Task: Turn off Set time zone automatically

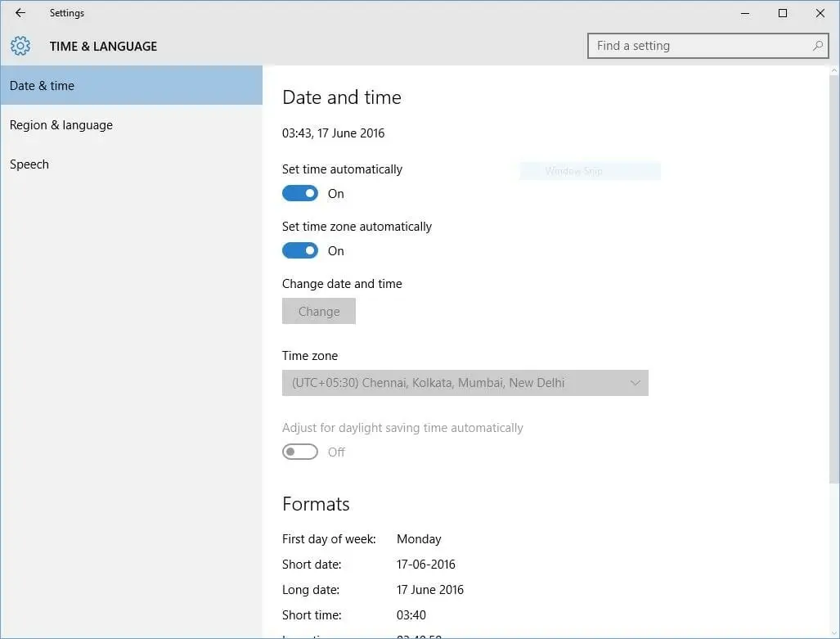Action: 300,251
